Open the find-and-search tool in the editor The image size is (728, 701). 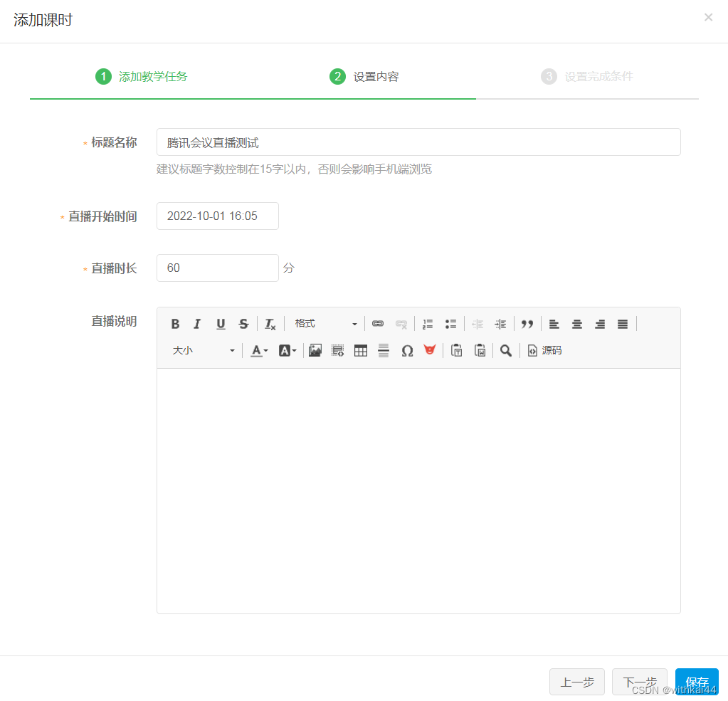pyautogui.click(x=506, y=349)
